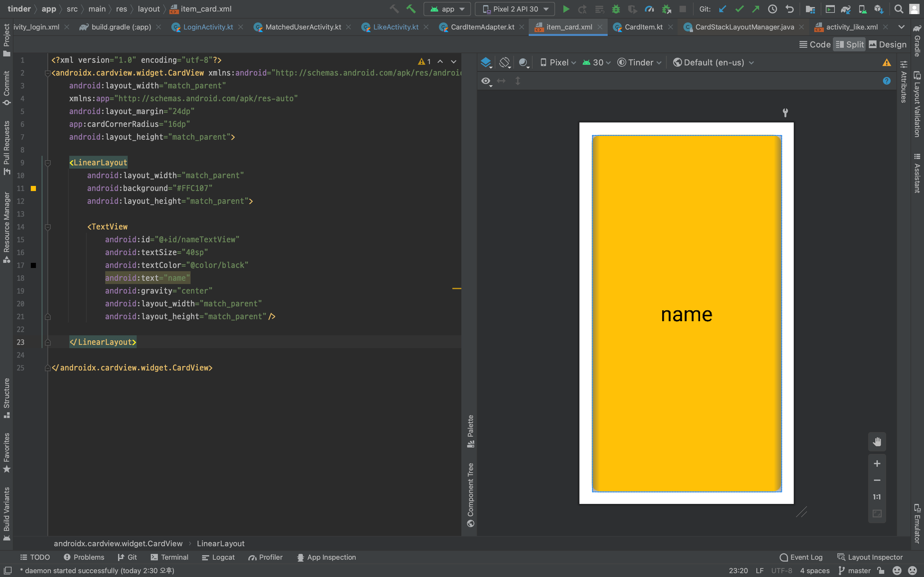Expand the Tinder theme dropdown

point(639,62)
